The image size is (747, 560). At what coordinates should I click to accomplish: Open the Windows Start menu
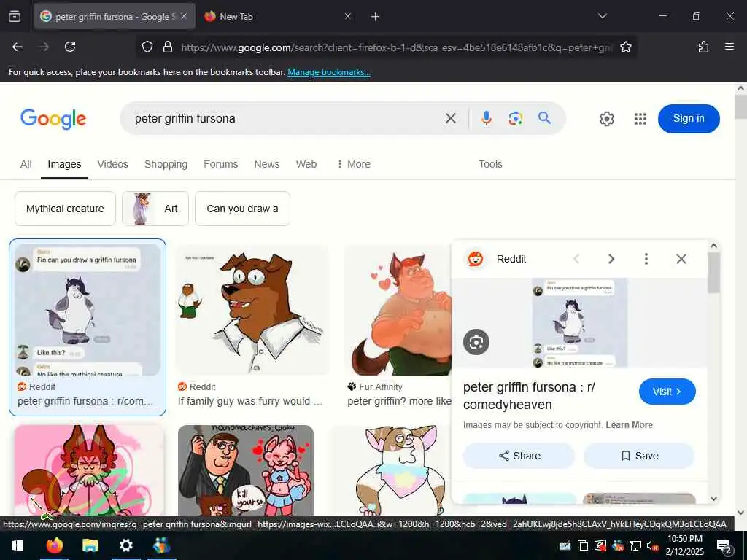pos(18,545)
